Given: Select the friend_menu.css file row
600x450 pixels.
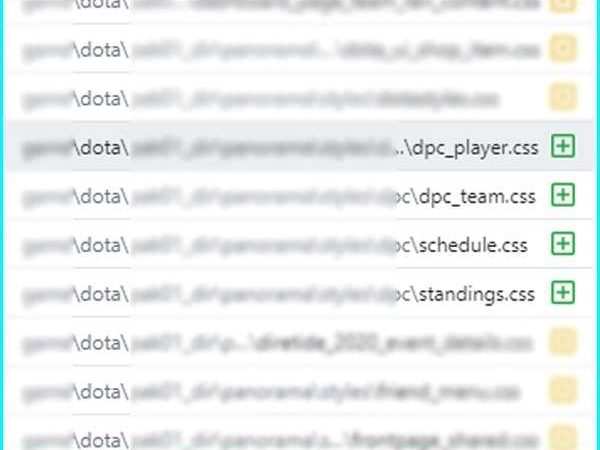Looking at the screenshot, I should tap(299, 391).
